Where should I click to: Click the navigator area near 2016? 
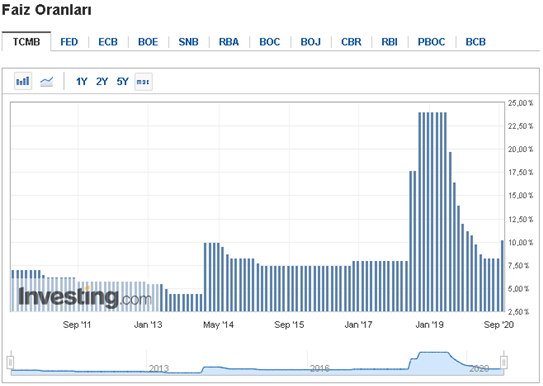320,368
